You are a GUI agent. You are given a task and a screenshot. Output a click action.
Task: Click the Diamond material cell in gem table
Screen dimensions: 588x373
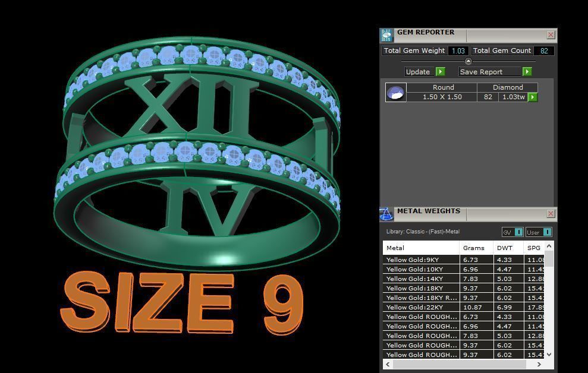coord(507,87)
